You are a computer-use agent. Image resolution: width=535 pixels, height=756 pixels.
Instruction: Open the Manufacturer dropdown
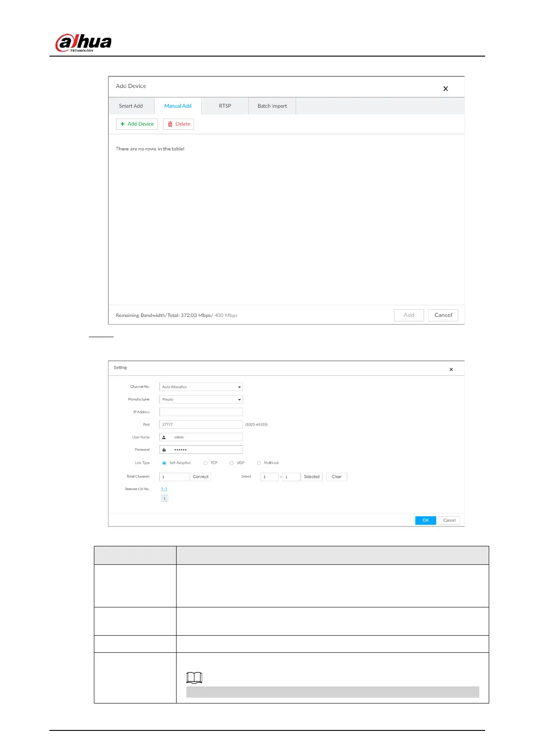click(x=201, y=400)
